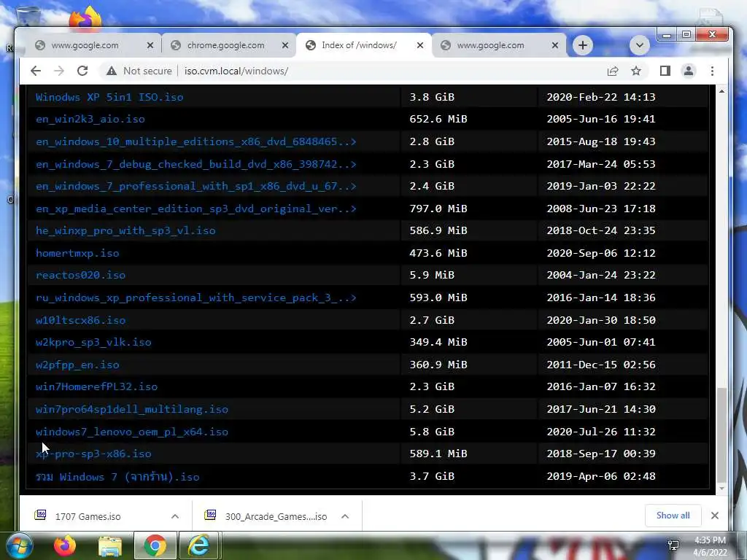Image resolution: width=747 pixels, height=560 pixels.
Task: Click the homertmxp.iso link
Action: [x=77, y=253]
